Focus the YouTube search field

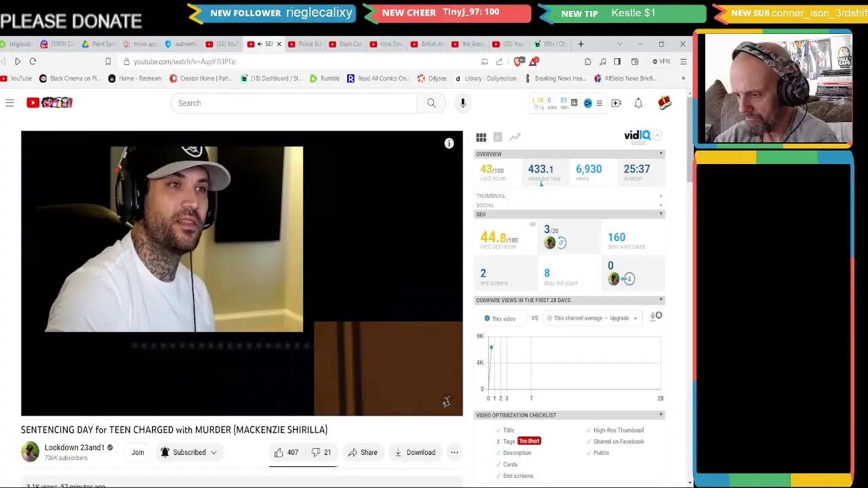[x=294, y=103]
